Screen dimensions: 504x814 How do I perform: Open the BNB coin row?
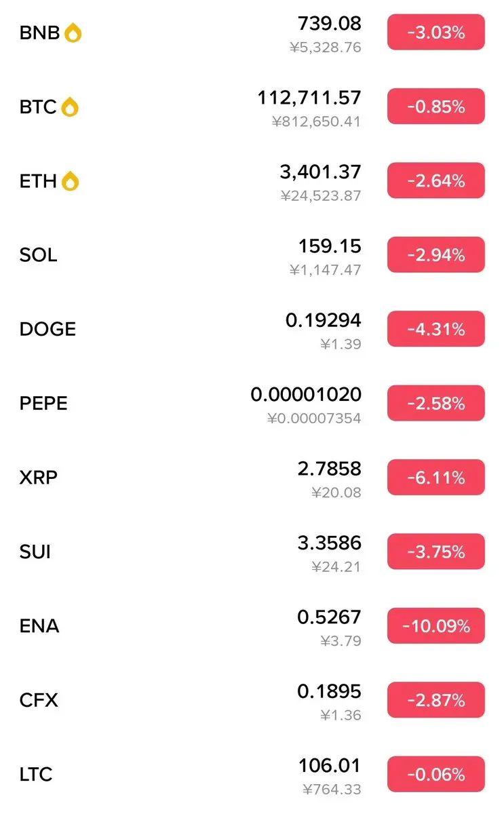click(252, 33)
